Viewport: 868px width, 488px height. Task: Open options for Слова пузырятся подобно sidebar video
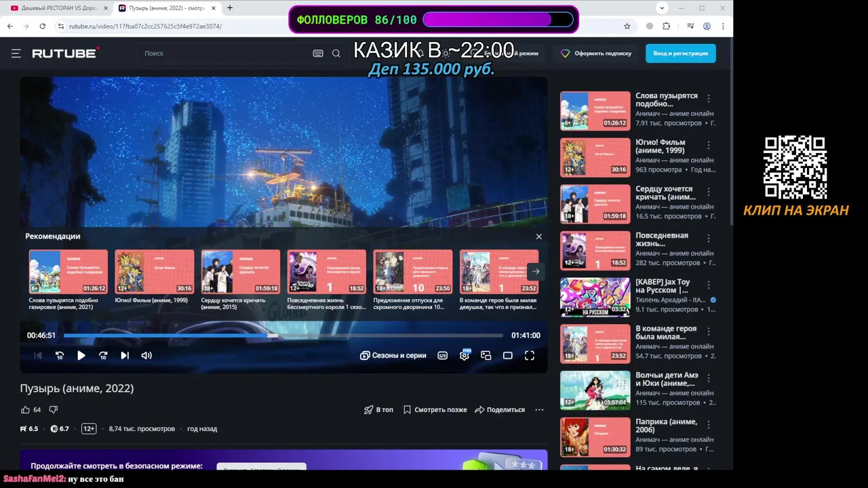point(709,99)
